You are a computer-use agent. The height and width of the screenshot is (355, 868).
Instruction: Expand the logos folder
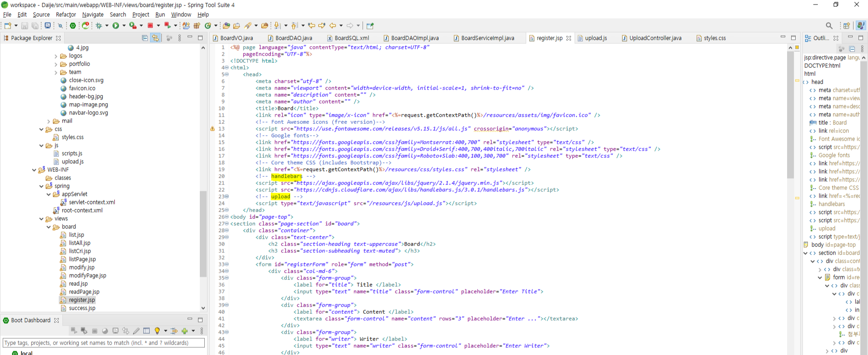tap(56, 56)
